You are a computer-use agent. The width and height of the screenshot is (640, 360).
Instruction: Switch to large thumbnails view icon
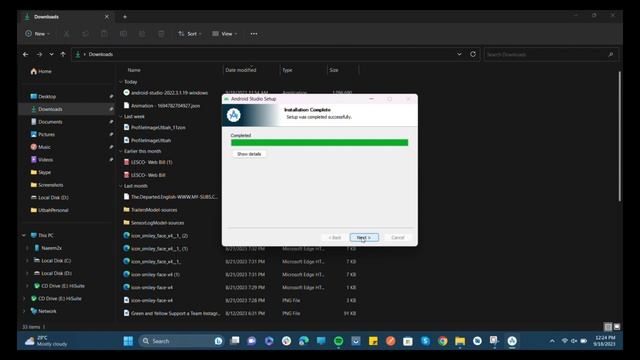tap(617, 327)
